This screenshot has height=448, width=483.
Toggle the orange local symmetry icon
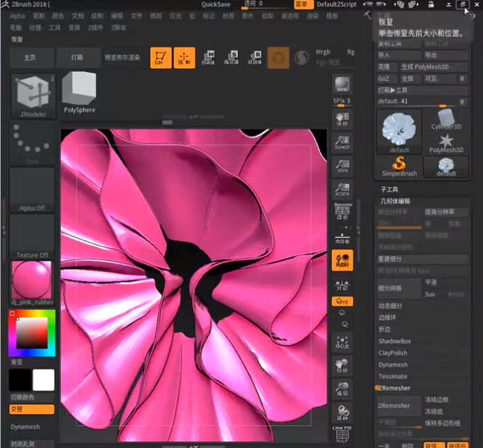click(x=342, y=260)
